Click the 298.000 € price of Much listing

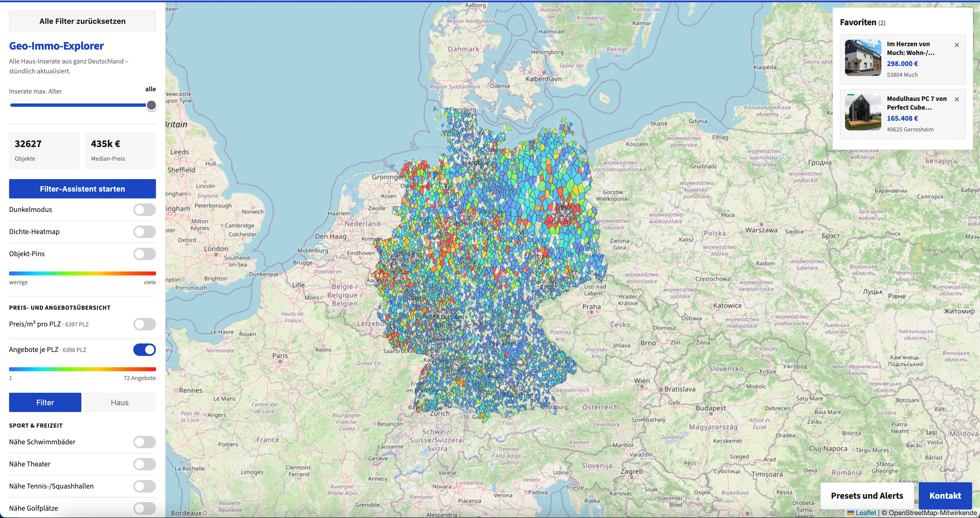pos(902,64)
